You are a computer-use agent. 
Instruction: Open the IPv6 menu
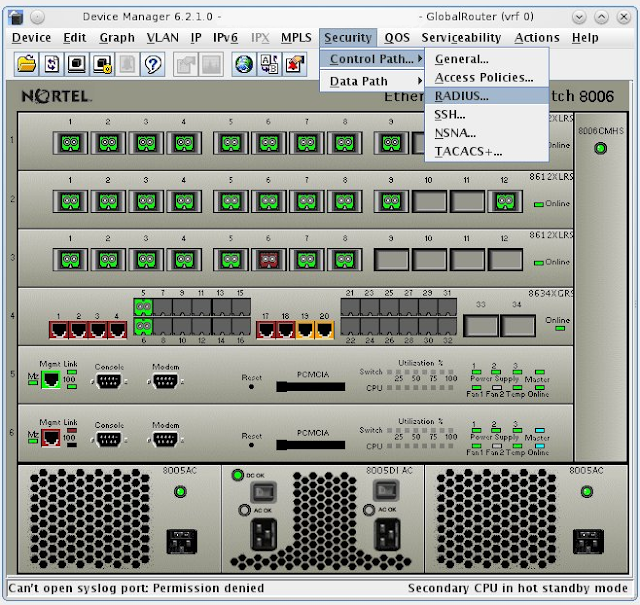tap(225, 38)
